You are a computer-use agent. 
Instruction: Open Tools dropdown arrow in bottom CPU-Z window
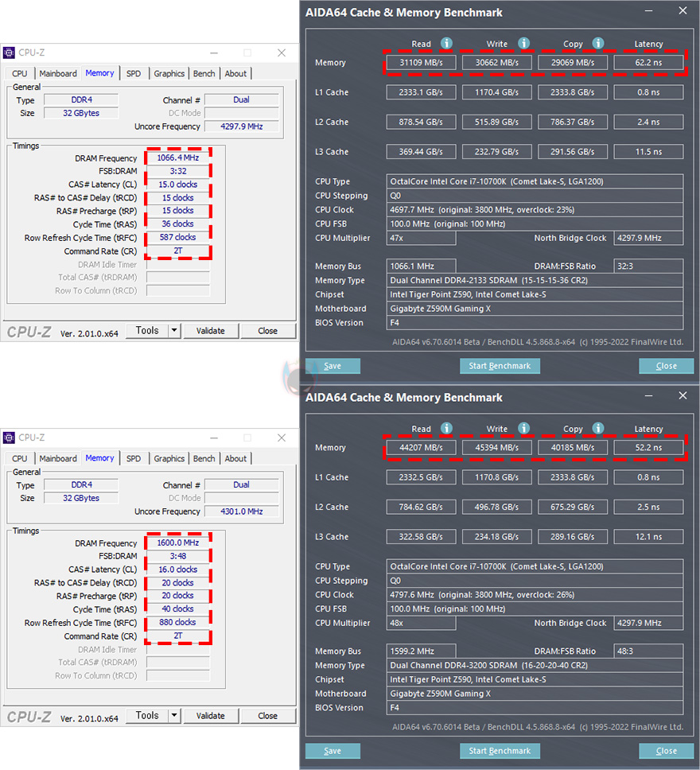(174, 715)
